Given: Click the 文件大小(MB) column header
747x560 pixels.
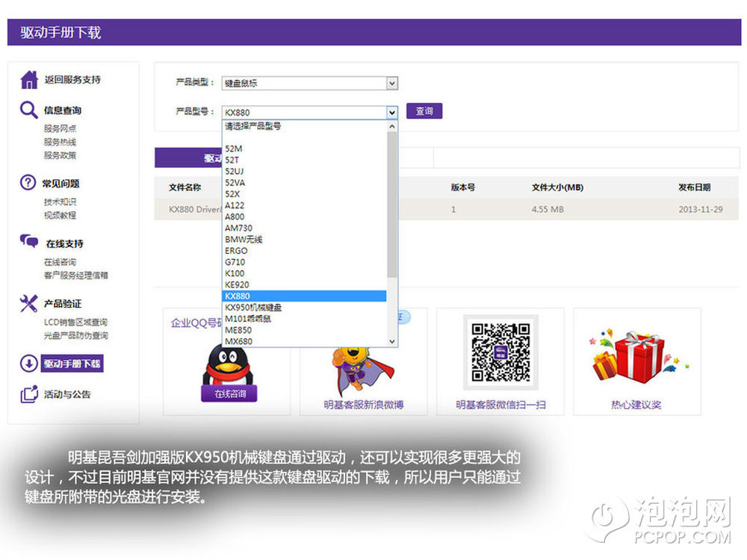Looking at the screenshot, I should click(557, 187).
